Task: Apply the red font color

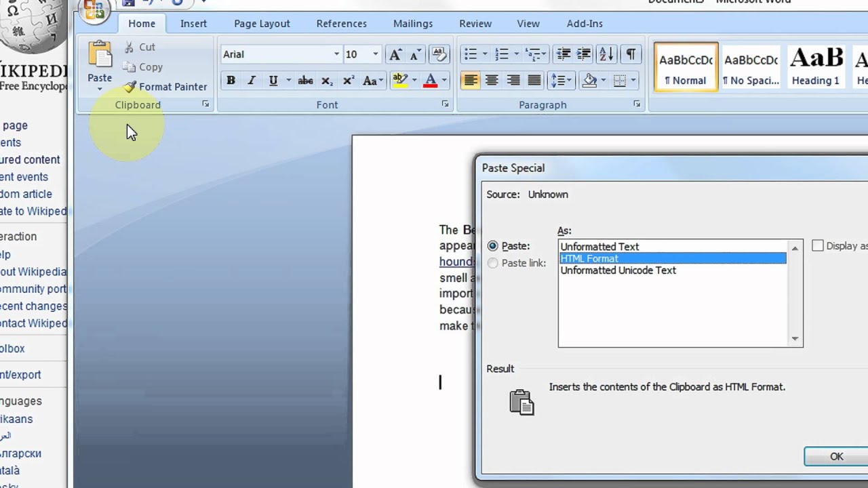Action: [430, 81]
